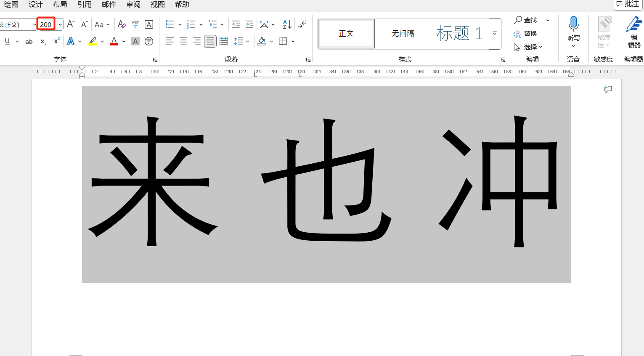Expand the font name dropdown arrow

(x=34, y=24)
